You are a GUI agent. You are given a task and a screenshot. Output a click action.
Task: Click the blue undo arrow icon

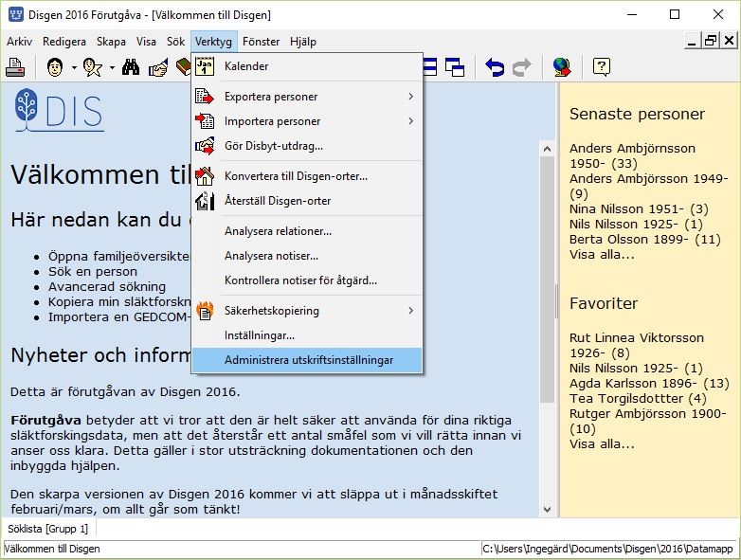[x=495, y=67]
